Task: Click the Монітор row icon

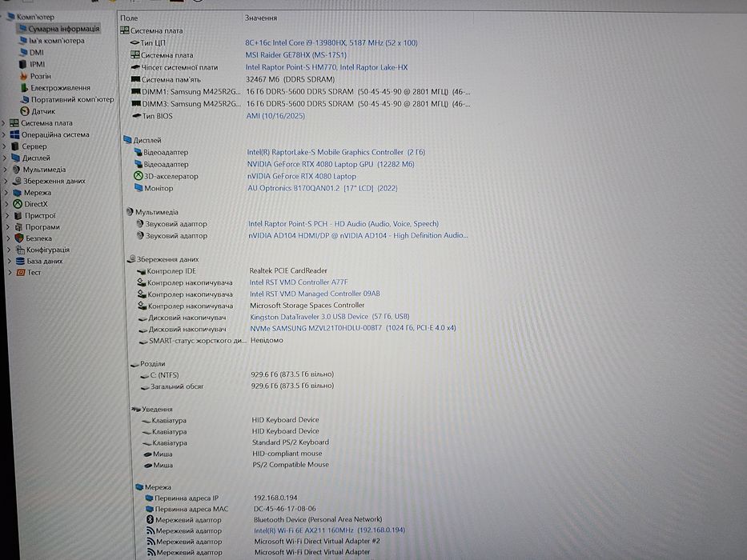Action: [x=139, y=188]
